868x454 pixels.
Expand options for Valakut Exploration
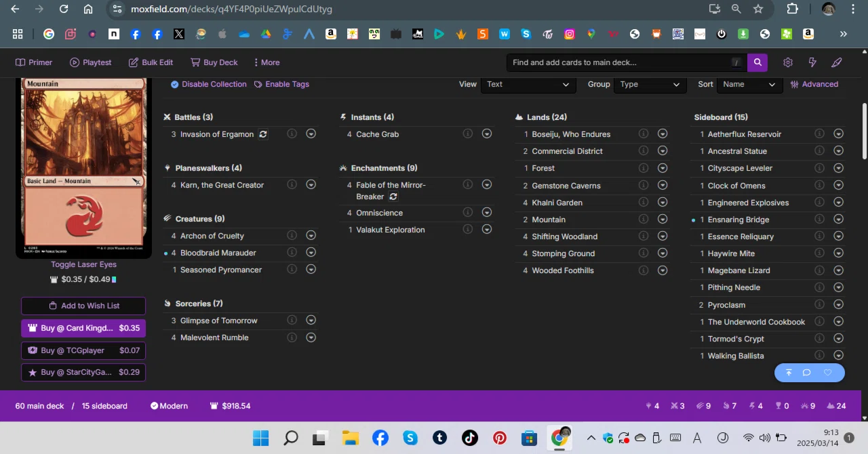pos(486,229)
